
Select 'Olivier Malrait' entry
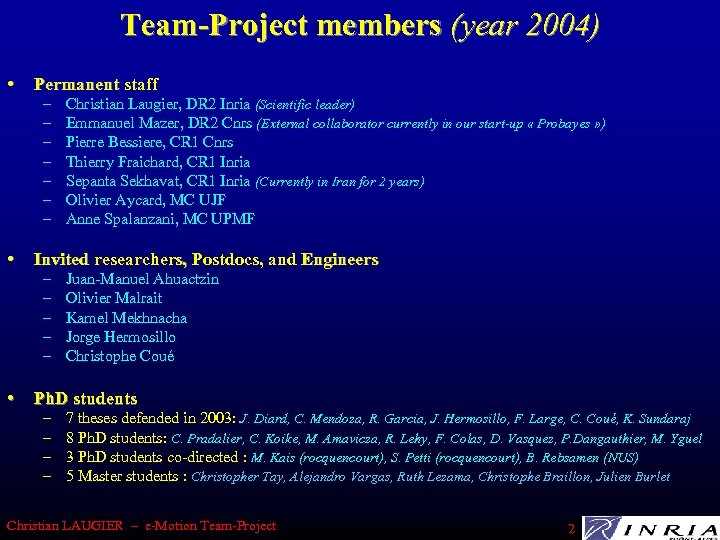113,298
